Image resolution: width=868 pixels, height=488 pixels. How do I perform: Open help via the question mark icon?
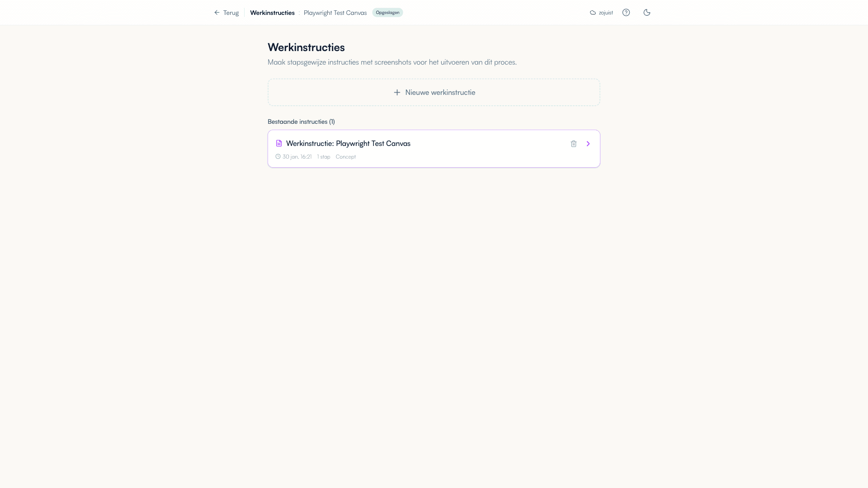[626, 13]
